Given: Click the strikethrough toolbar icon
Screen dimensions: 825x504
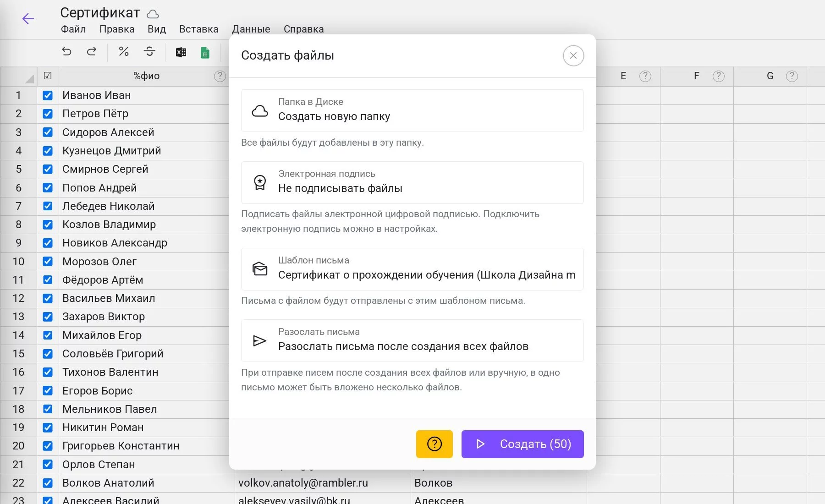Looking at the screenshot, I should point(149,51).
